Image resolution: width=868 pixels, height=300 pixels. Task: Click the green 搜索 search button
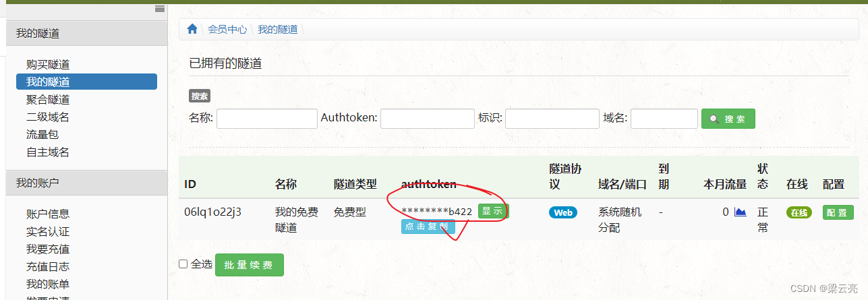pyautogui.click(x=728, y=119)
